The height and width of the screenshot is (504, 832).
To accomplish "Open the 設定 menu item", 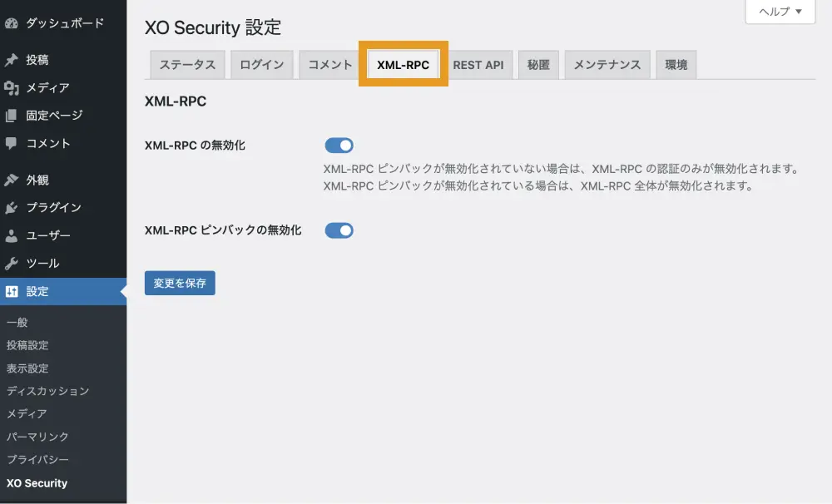I will coord(37,291).
